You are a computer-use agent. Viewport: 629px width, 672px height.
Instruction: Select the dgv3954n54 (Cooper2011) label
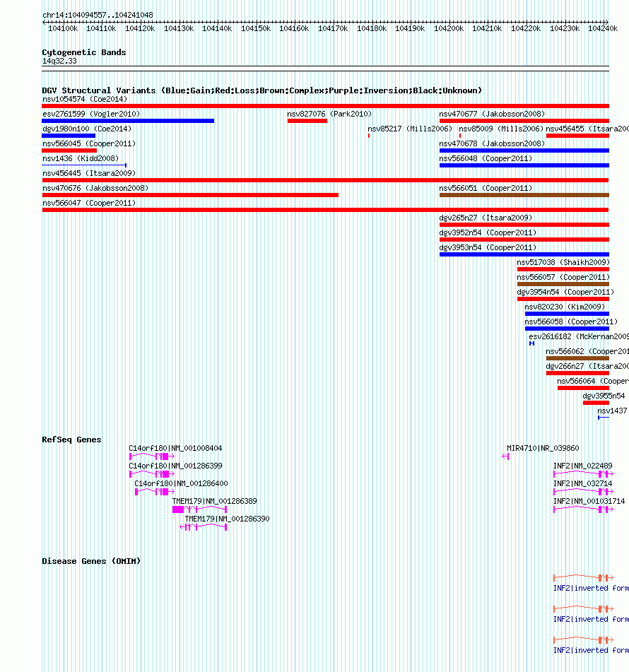565,292
